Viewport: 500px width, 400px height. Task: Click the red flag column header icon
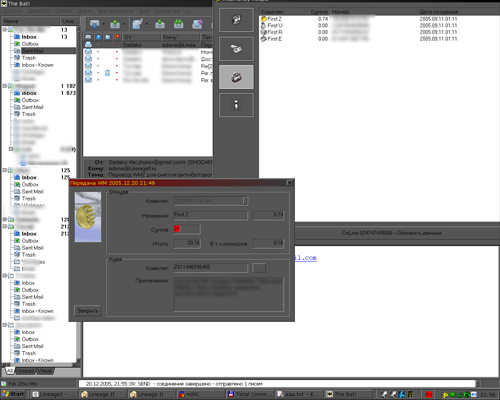(117, 37)
